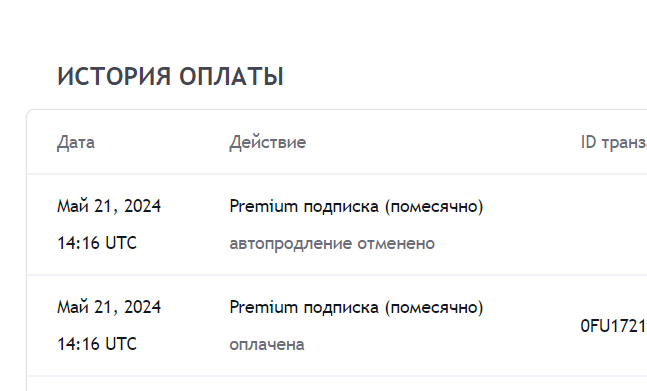Click the word Premium in the canceled row

(x=263, y=206)
